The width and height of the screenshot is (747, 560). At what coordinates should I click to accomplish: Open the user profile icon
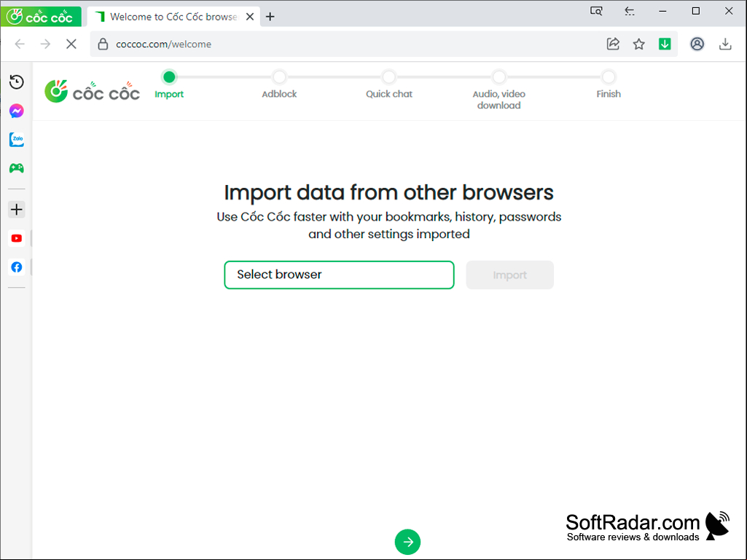[x=697, y=44]
